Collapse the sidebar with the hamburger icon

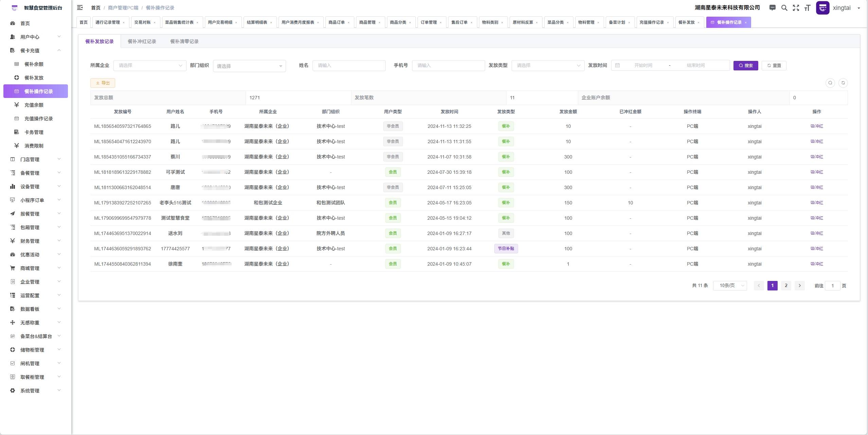(x=80, y=7)
